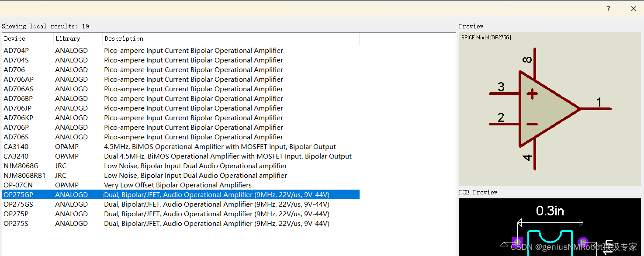This screenshot has height=256, width=644.
Task: Select the CA3240 device row
Action: (x=181, y=156)
